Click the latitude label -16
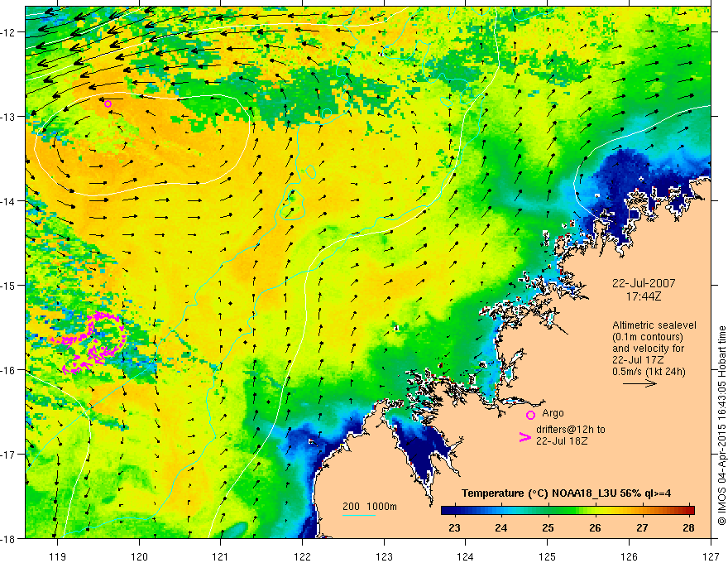The width and height of the screenshot is (728, 563). (x=9, y=370)
